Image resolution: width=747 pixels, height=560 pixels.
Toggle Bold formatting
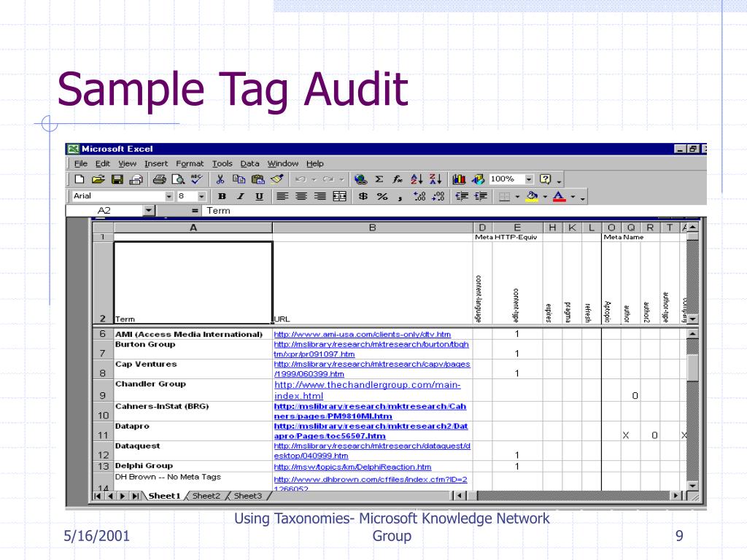coord(222,196)
